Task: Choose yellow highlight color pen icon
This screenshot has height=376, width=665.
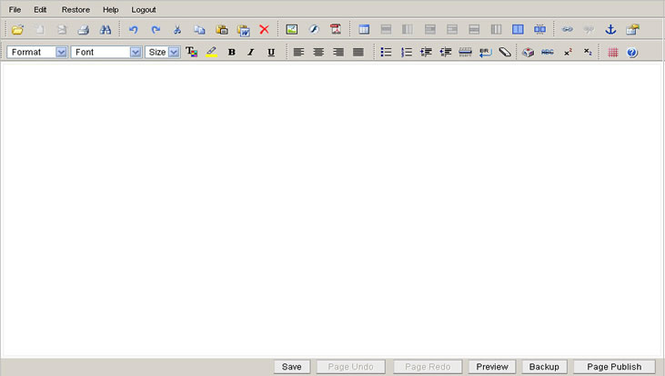Action: 212,52
